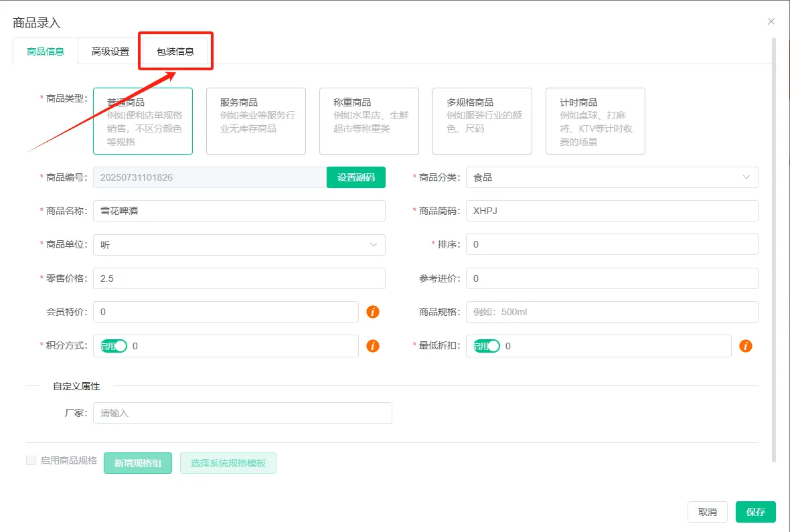Focus the 商品规格 input field

611,312
